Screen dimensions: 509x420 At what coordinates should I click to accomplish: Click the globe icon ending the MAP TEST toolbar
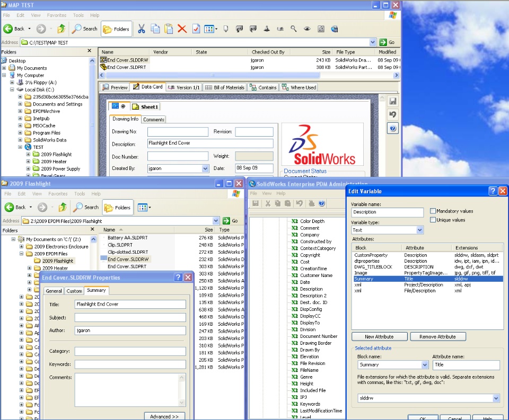coord(335,29)
